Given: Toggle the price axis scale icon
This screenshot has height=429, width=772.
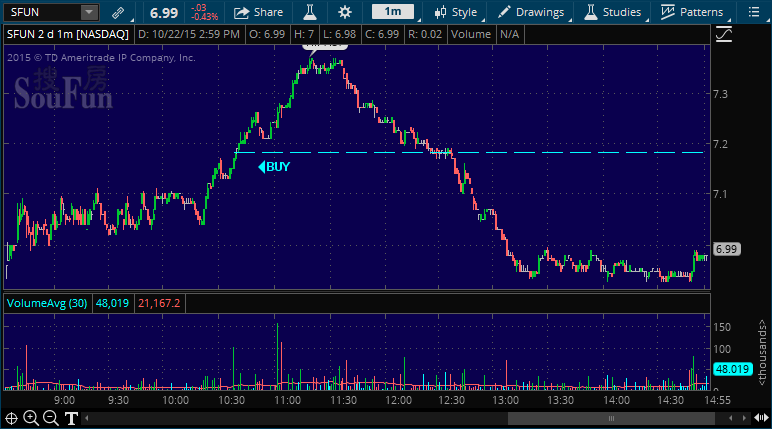Looking at the screenshot, I should coord(725,33).
